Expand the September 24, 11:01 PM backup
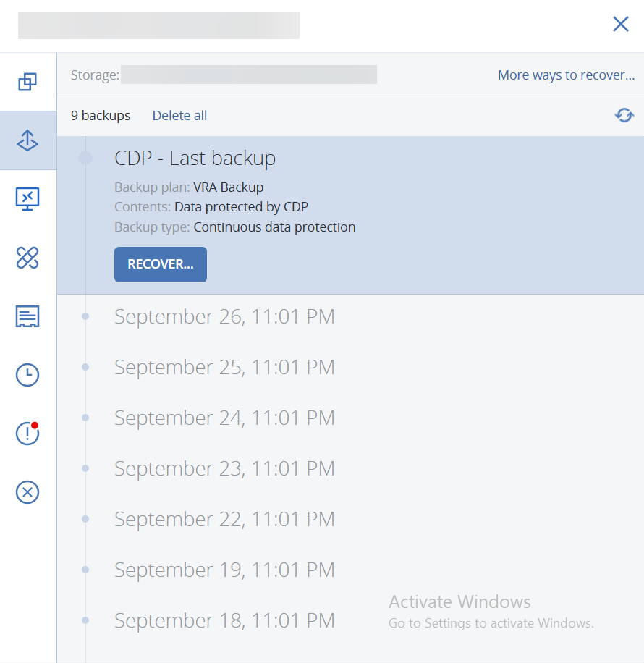The width and height of the screenshot is (644, 663). point(224,418)
